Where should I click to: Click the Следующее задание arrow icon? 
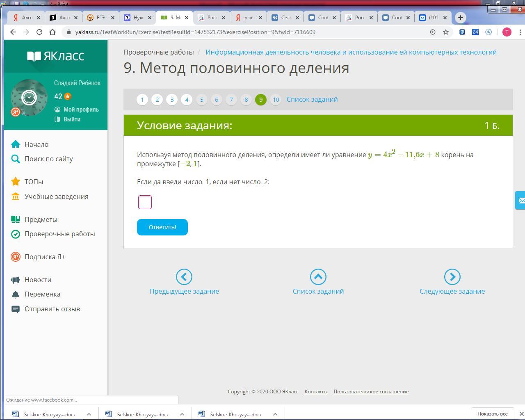click(452, 277)
